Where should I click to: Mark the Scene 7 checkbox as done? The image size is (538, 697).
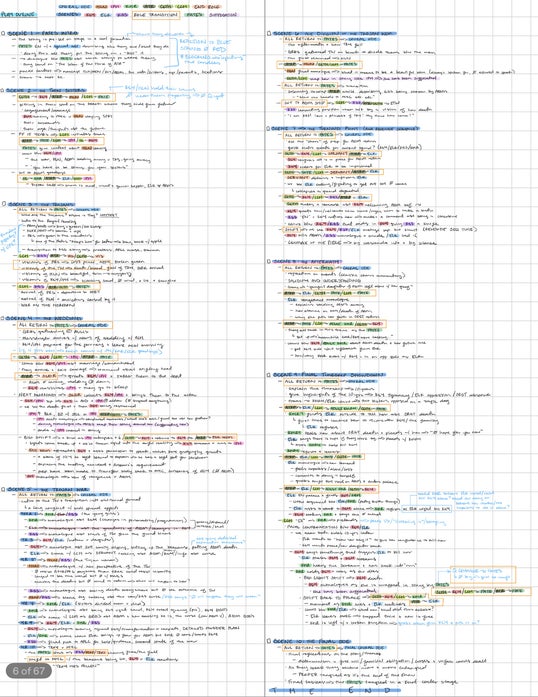[269, 128]
